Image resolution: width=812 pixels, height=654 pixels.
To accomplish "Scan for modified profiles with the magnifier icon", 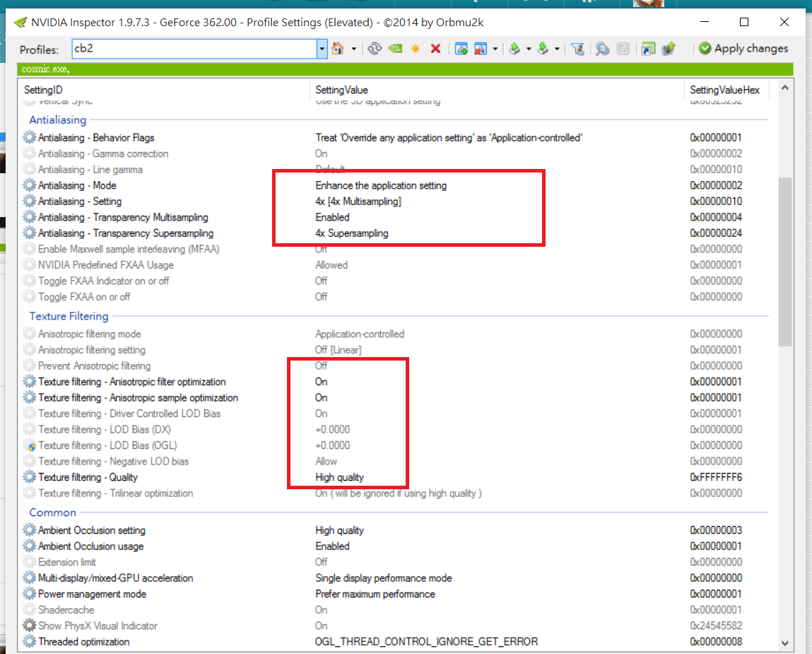I will pyautogui.click(x=601, y=49).
